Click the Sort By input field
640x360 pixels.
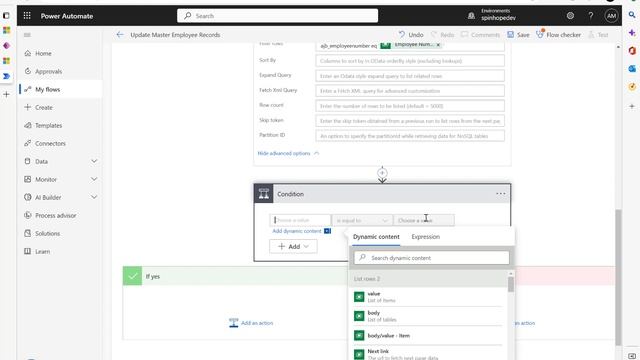point(410,61)
